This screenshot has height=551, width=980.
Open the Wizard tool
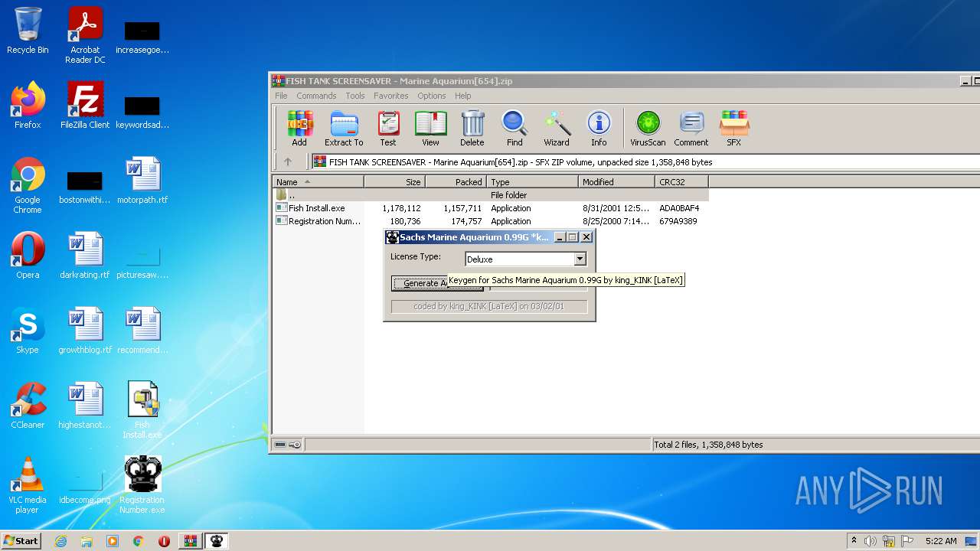(x=557, y=129)
